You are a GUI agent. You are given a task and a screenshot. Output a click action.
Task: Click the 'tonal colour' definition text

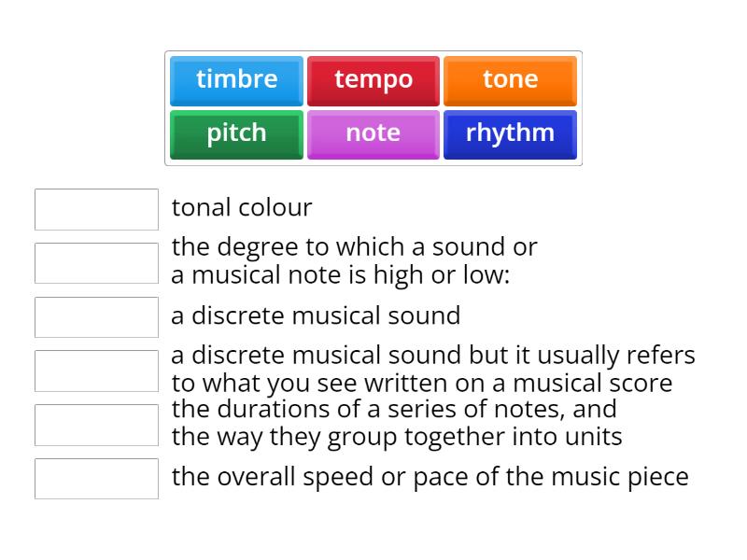pos(241,207)
